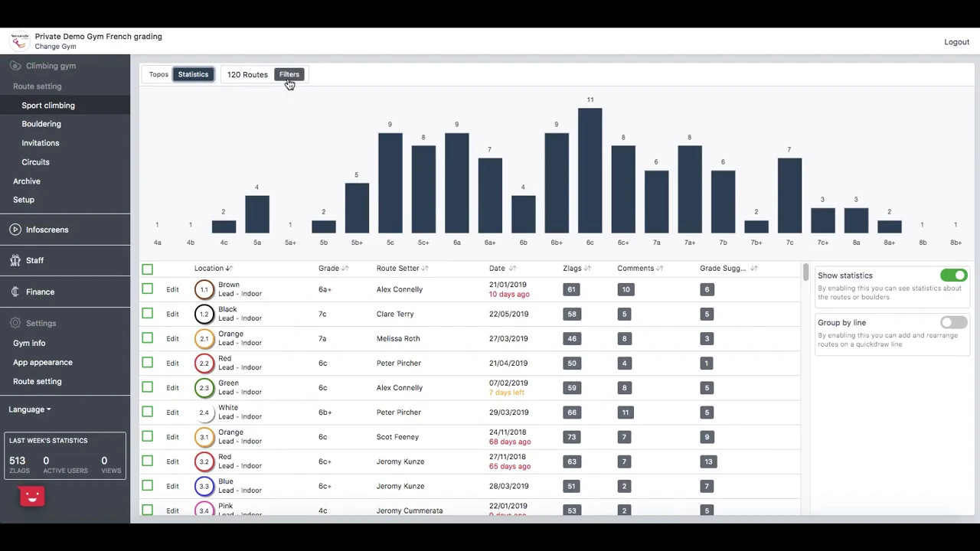This screenshot has width=980, height=551.
Task: Click the route table vertical scrollbar
Action: point(805,272)
